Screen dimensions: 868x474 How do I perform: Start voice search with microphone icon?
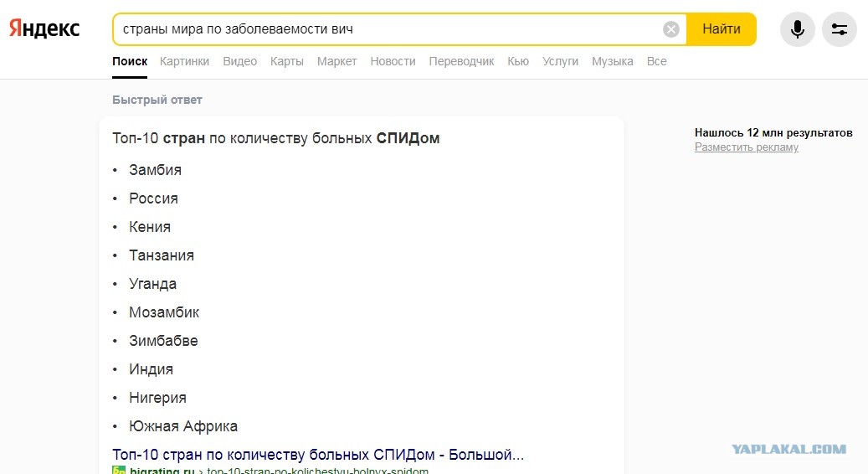[797, 29]
